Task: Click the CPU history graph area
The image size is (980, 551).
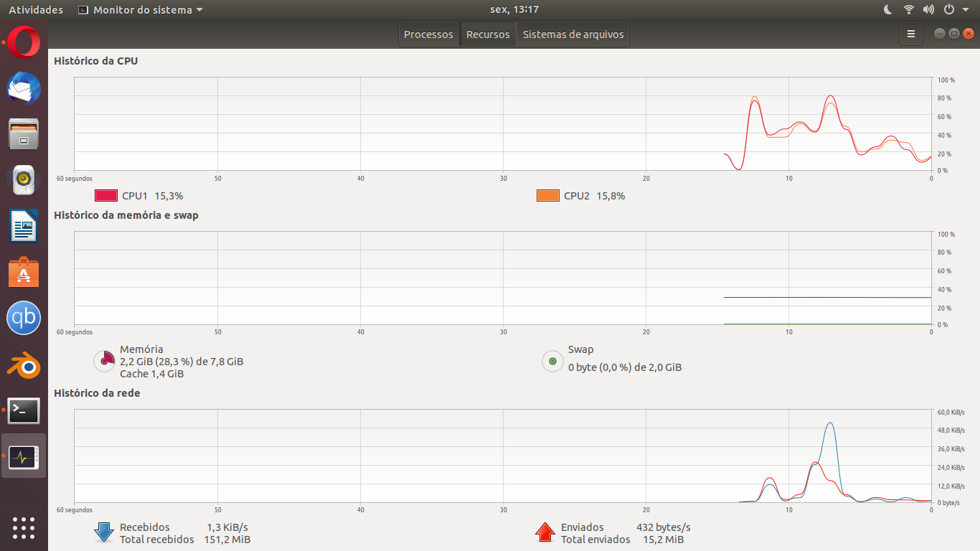Action: click(503, 123)
